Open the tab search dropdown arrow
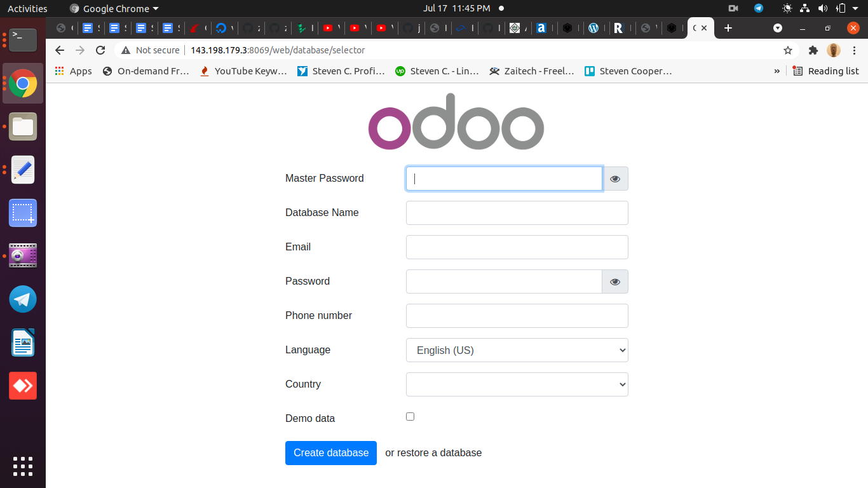 [777, 28]
